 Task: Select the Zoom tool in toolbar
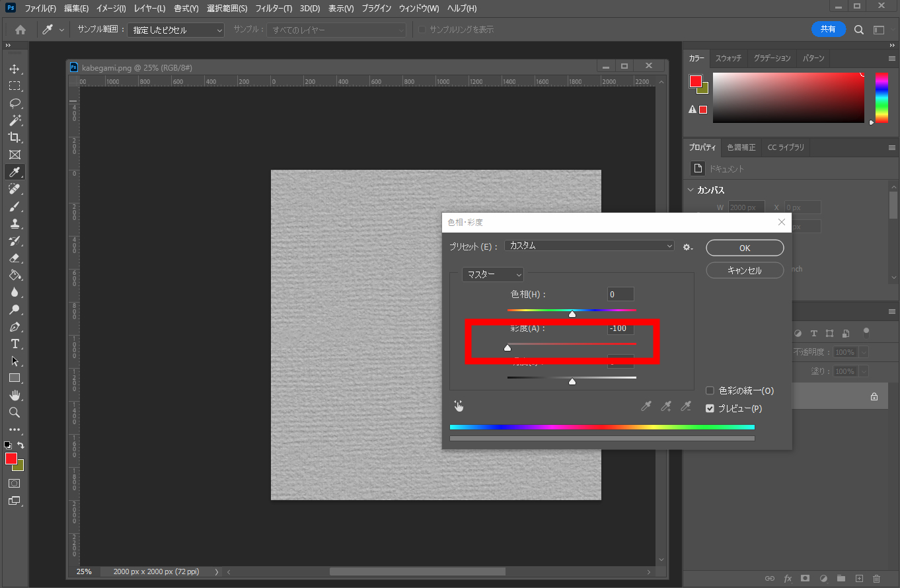[x=15, y=412]
